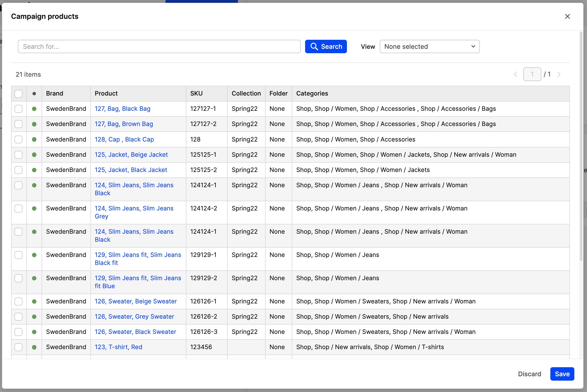The height and width of the screenshot is (392, 587).
Task: Open 128, Cap, Black Cap product link
Action: click(x=124, y=139)
